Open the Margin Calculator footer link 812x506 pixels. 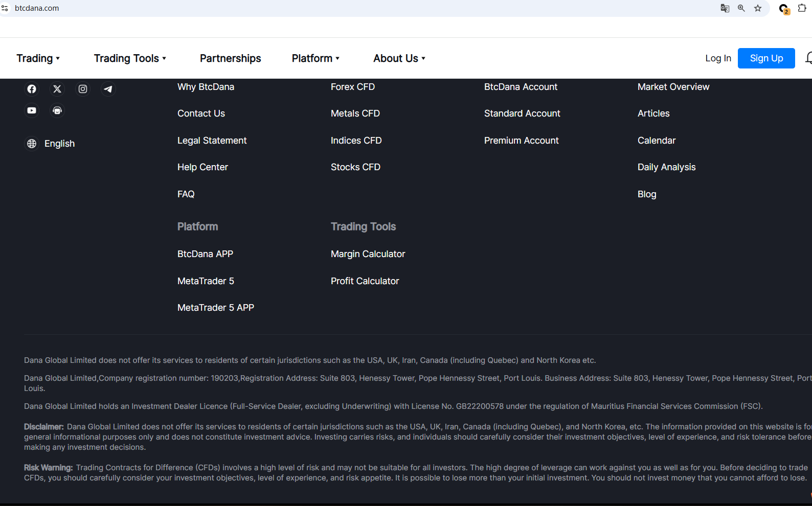click(x=368, y=254)
